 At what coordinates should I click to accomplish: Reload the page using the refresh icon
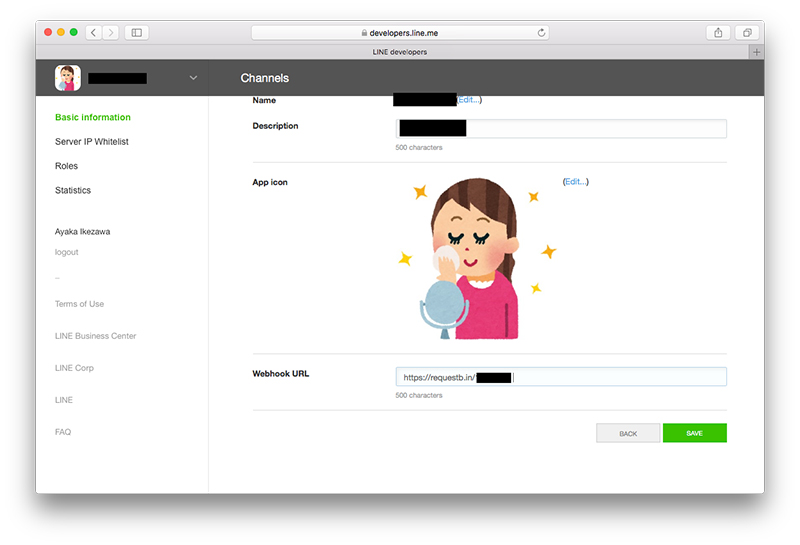pos(541,33)
